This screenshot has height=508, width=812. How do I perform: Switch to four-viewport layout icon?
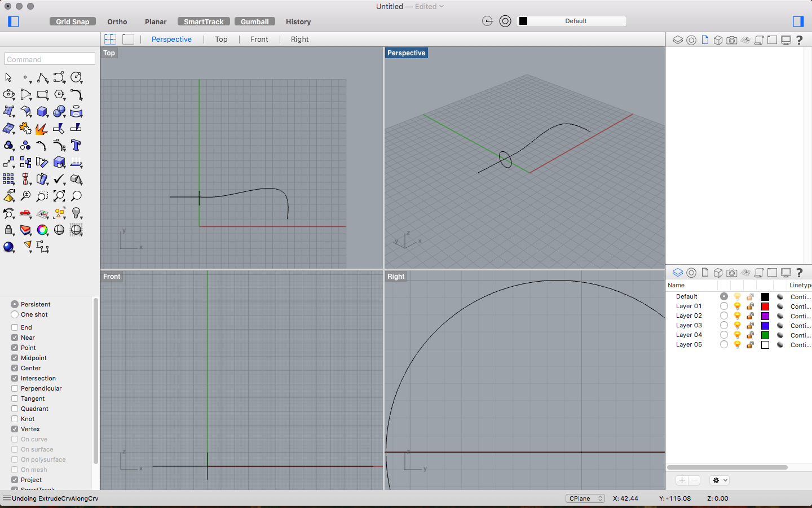(x=110, y=39)
